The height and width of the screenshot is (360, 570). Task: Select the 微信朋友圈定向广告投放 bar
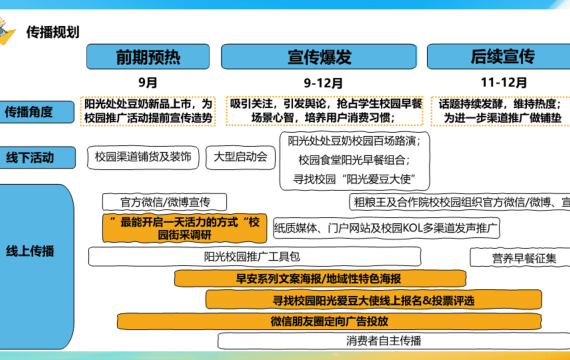pos(329,321)
